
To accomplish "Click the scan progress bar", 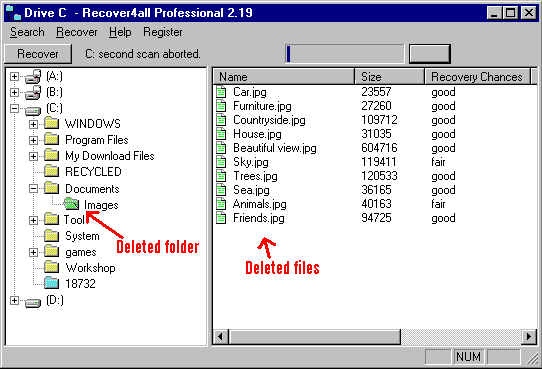I will coord(345,54).
